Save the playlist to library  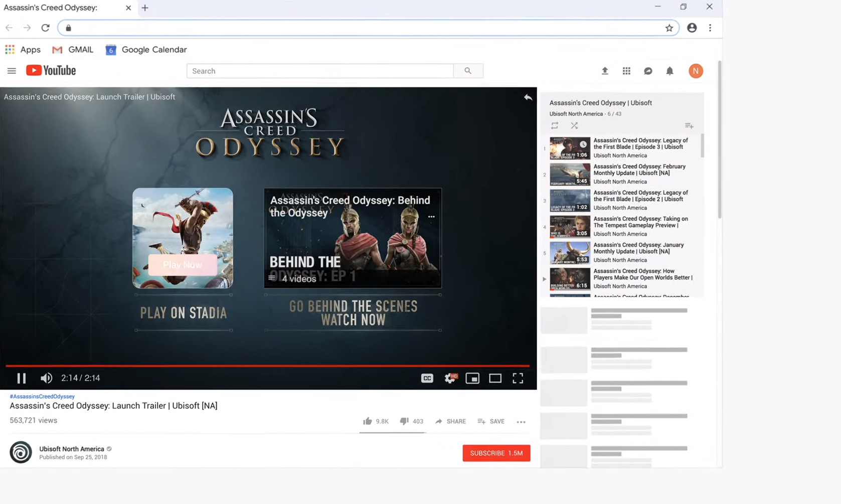click(x=689, y=126)
